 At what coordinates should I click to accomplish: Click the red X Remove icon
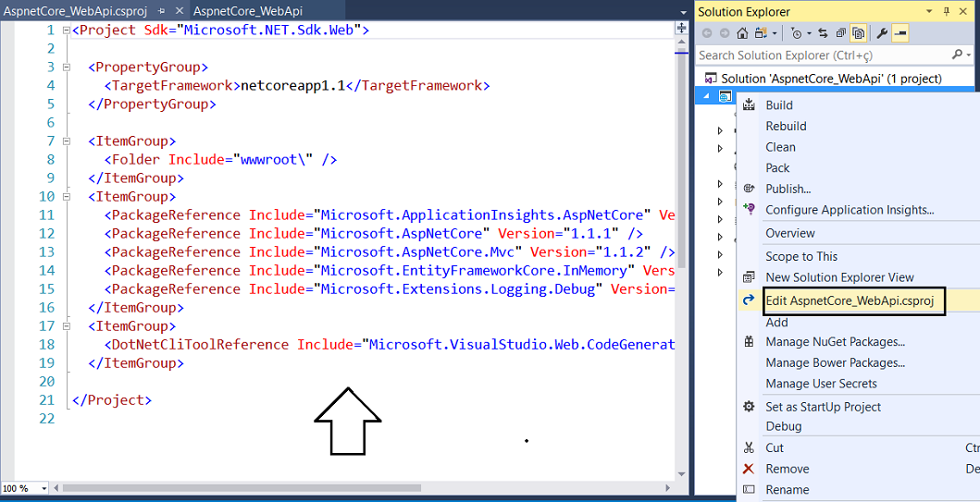[x=748, y=469]
